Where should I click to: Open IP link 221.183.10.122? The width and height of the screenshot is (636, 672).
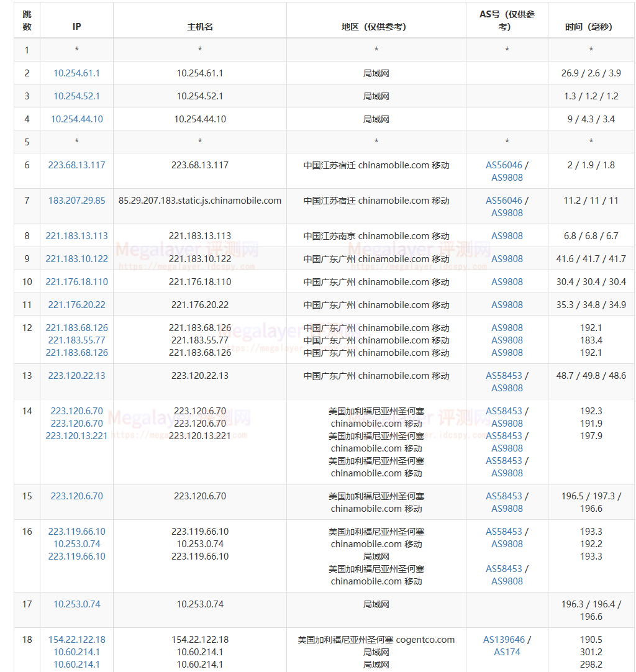coord(76,259)
